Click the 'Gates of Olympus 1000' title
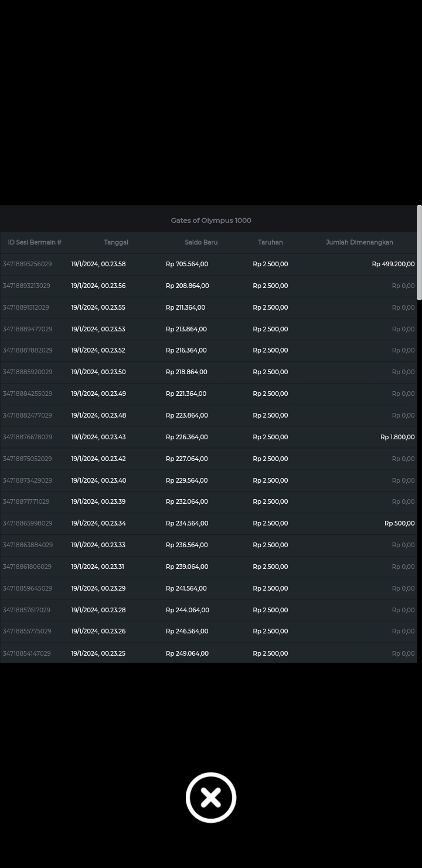 tap(211, 221)
